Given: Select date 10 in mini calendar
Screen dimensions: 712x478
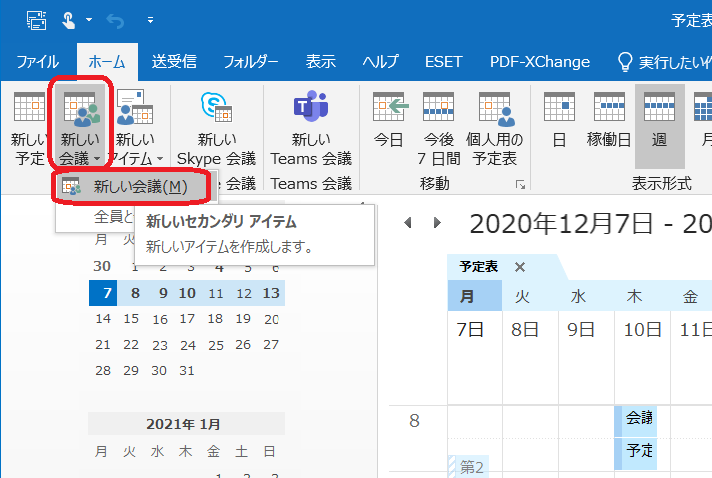Looking at the screenshot, I should (187, 293).
